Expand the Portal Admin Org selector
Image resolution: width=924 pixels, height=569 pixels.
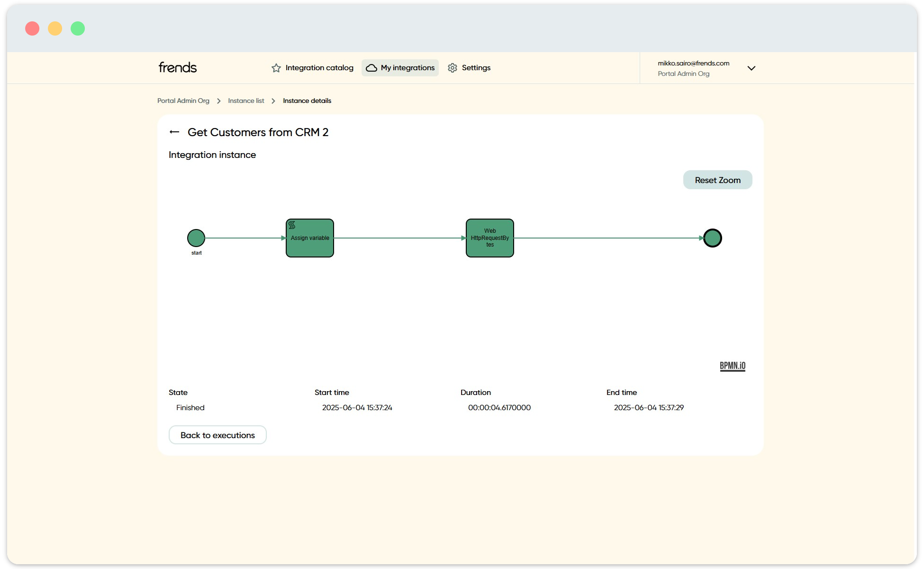(x=683, y=73)
